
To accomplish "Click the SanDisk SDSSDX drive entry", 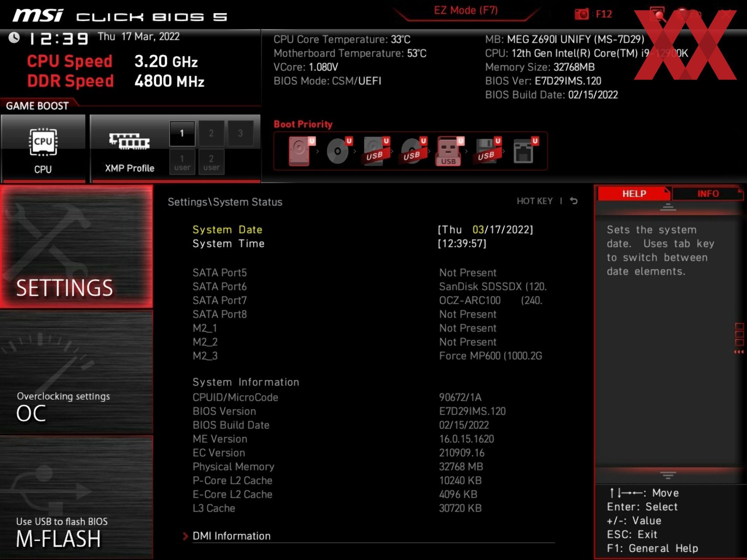I will (493, 287).
